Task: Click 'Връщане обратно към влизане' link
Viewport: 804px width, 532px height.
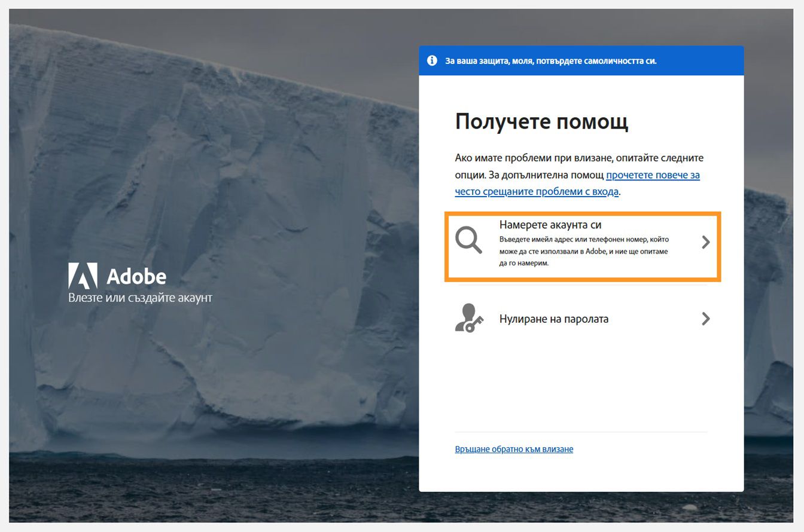Action: click(x=514, y=449)
